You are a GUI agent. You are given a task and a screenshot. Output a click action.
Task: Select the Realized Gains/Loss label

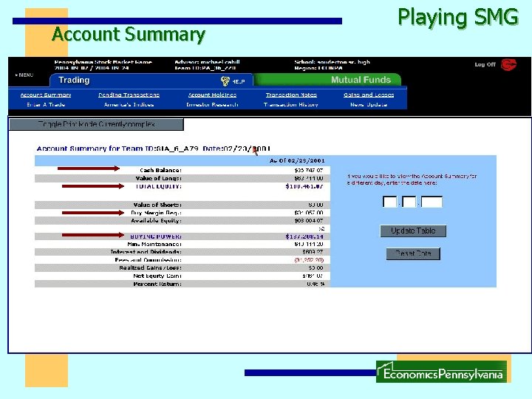(x=150, y=268)
